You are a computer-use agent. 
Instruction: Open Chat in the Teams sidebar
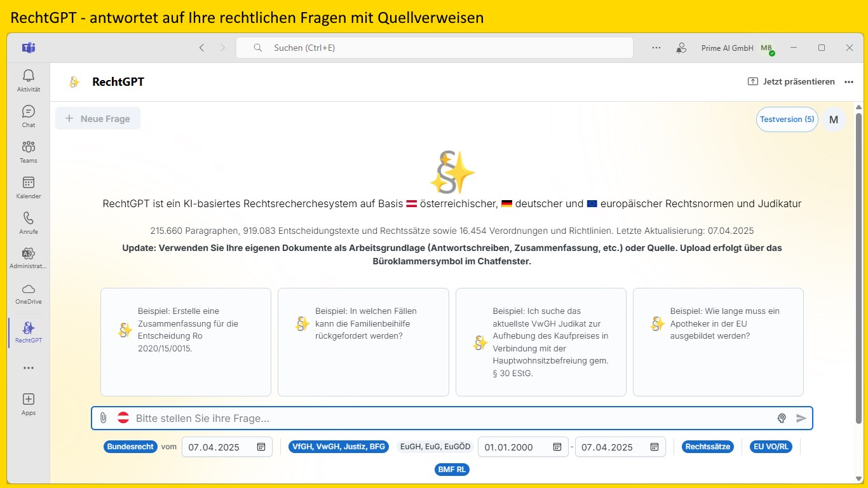click(x=29, y=116)
